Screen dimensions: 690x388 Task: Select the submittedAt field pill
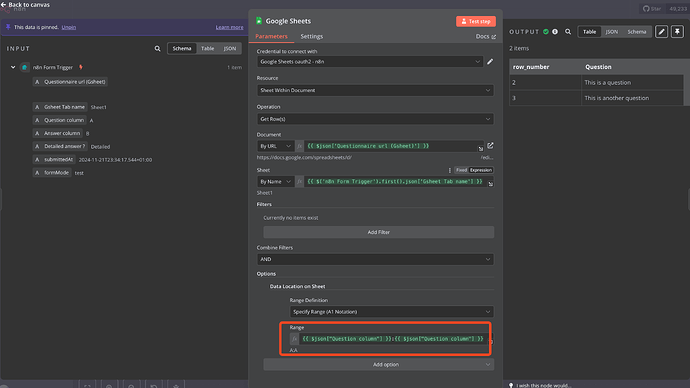pos(54,160)
